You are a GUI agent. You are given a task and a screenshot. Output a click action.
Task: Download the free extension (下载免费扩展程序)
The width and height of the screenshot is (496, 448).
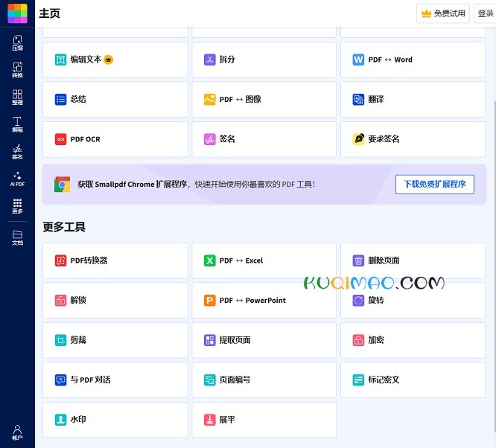point(435,185)
